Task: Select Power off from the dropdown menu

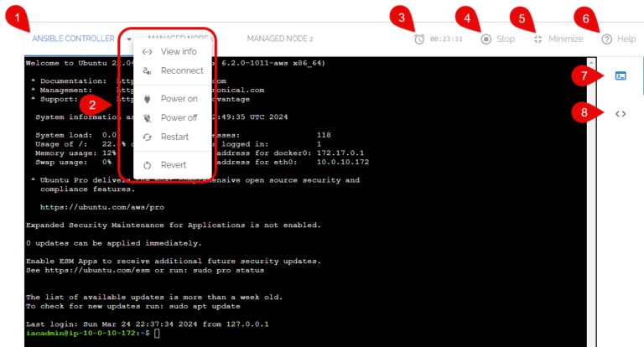Action: click(179, 117)
